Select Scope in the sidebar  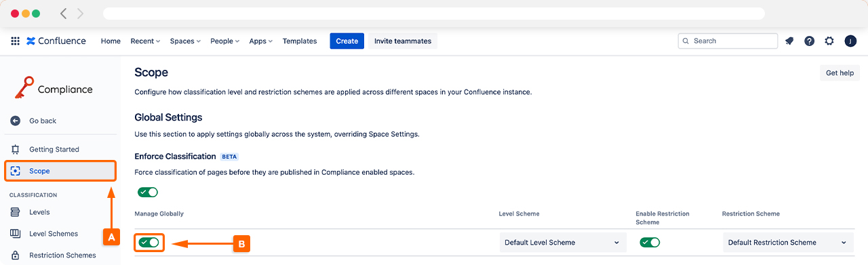[60, 171]
